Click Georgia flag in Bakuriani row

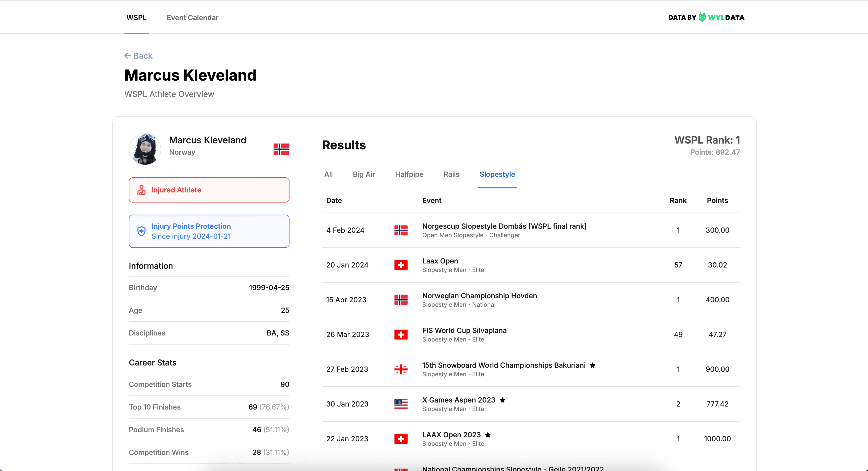401,369
